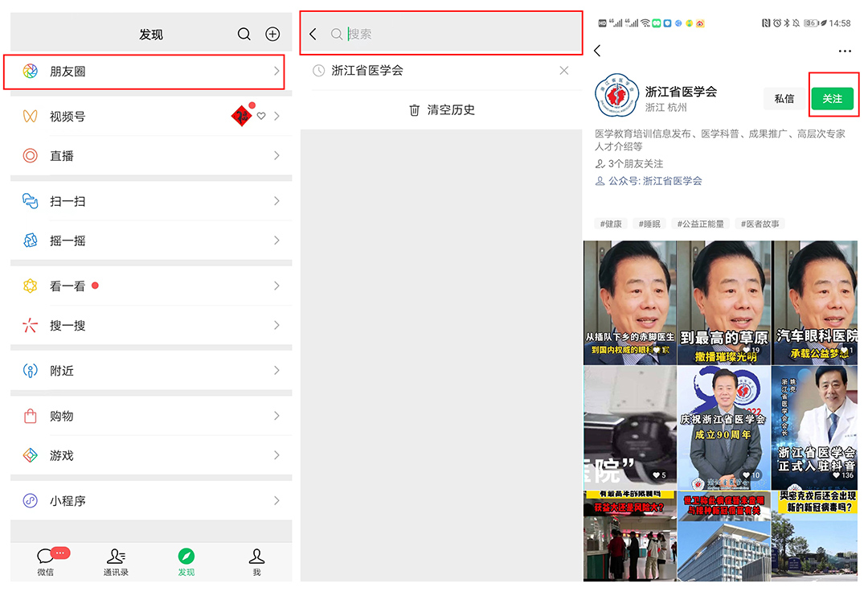Viewport: 868px width, 592px height.
Task: Expand the 视频号 row chevron
Action: click(276, 117)
